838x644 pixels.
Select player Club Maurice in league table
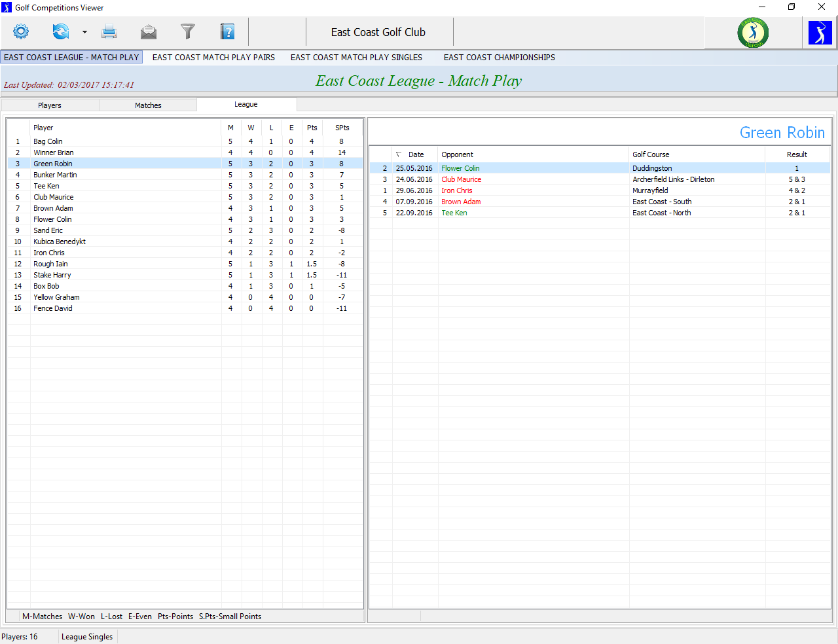click(185, 197)
